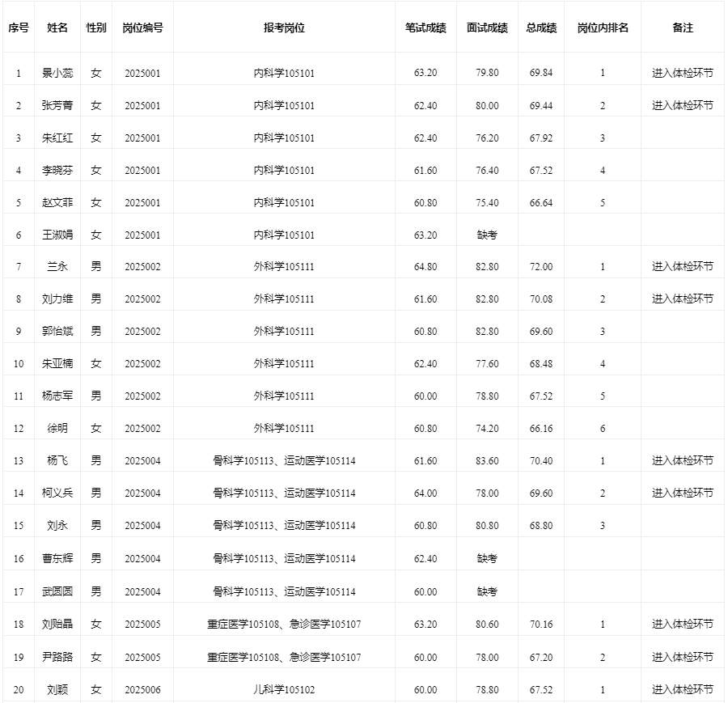Click 缺考 in 武圆圆's row
The height and width of the screenshot is (703, 728).
pos(487,591)
